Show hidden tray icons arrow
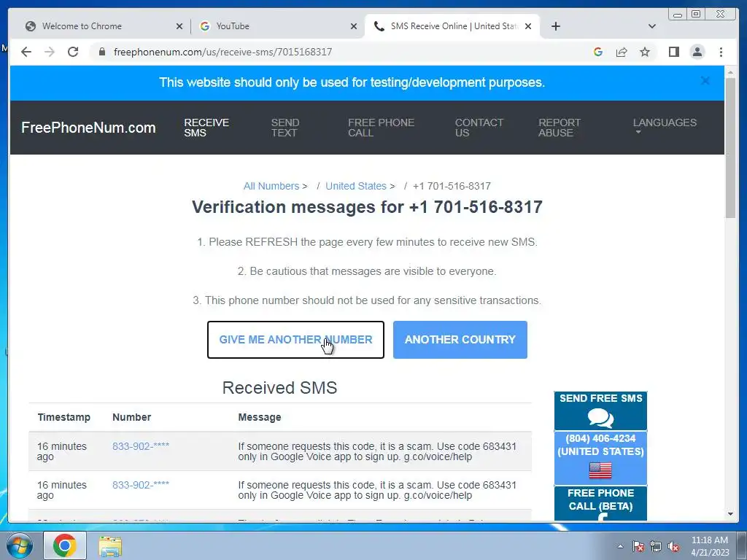 pyautogui.click(x=620, y=546)
